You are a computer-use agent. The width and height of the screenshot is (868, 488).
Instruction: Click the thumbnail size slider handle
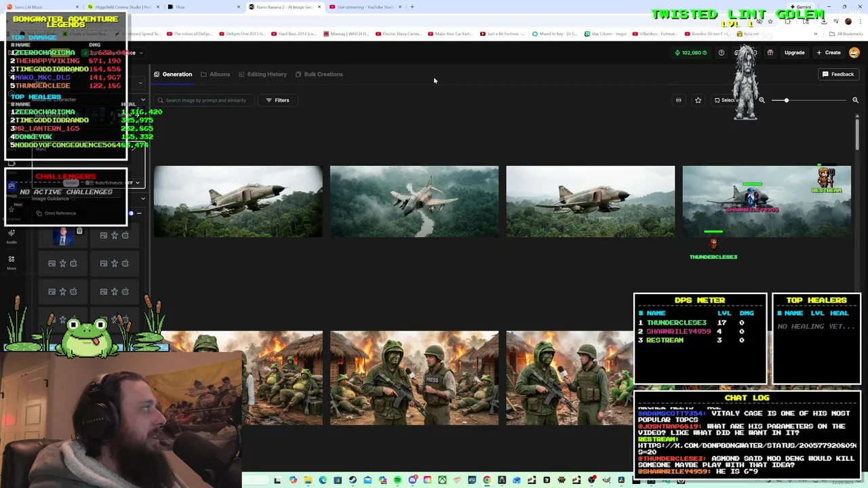pyautogui.click(x=787, y=100)
